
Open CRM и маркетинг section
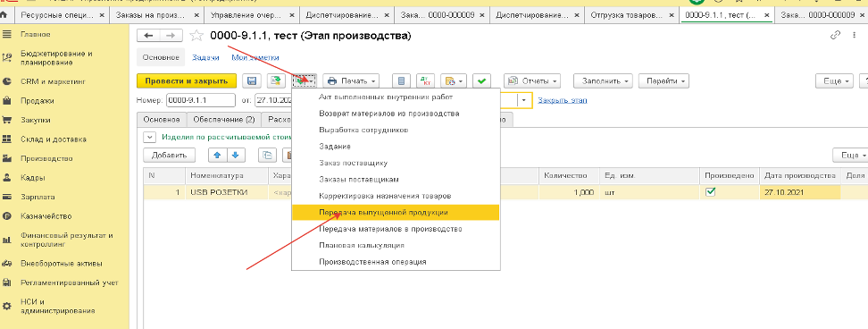click(x=54, y=80)
